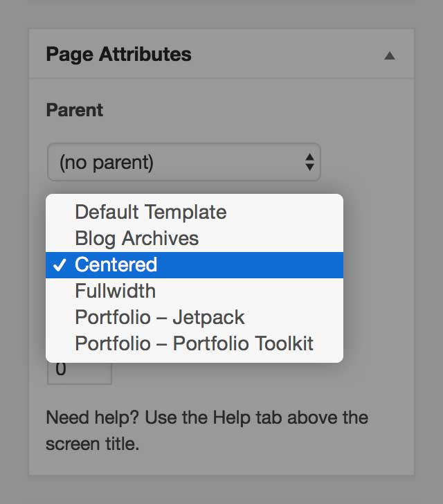Click the Parent field label

[75, 110]
